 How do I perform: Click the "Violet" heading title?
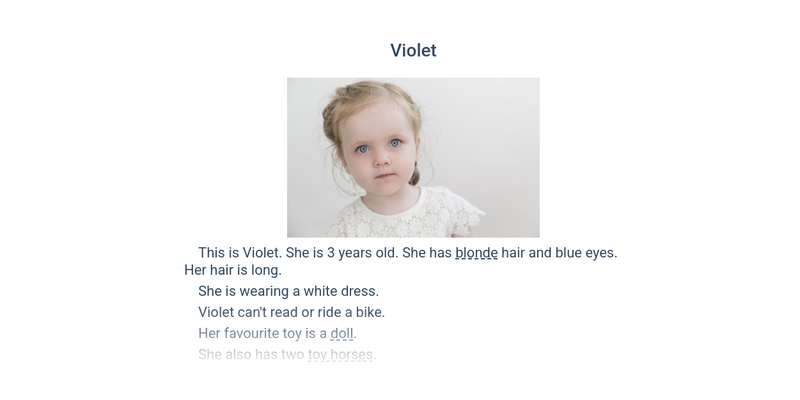413,50
